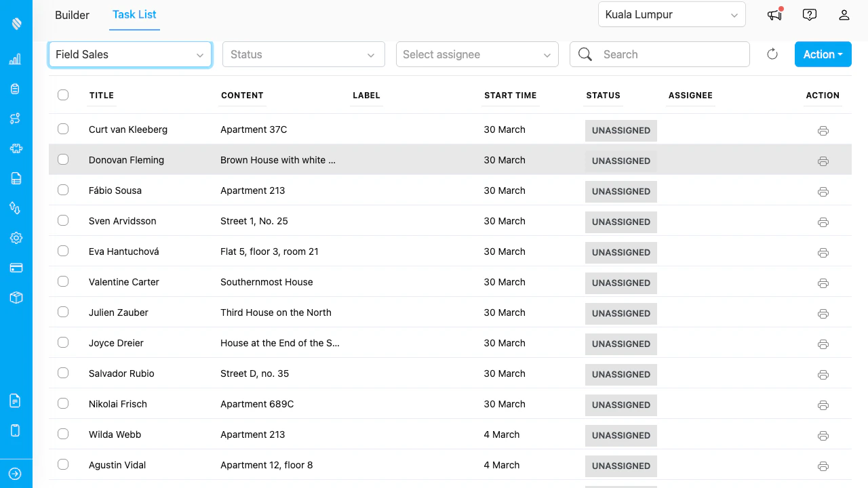Select the checkbox beside Wilda Webb

pos(63,434)
